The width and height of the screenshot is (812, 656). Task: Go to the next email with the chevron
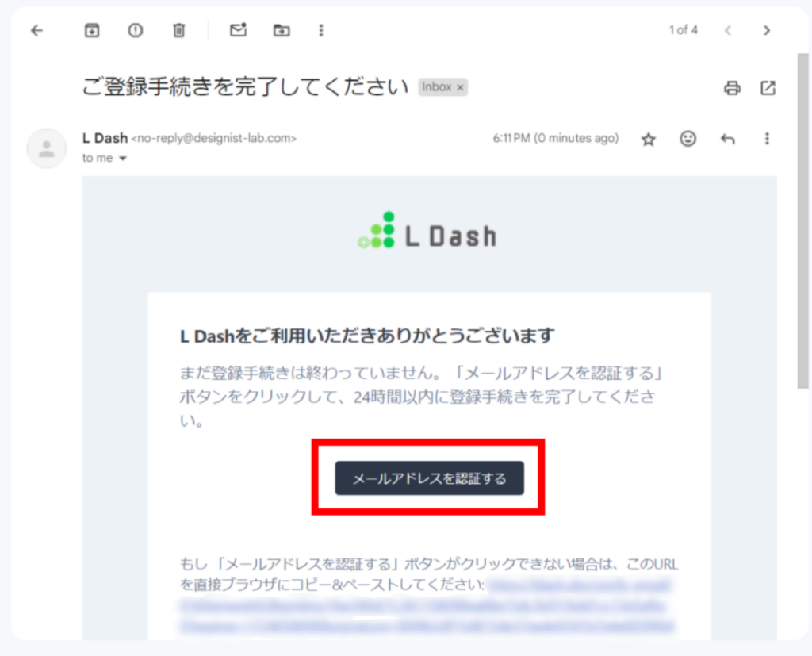tap(767, 31)
